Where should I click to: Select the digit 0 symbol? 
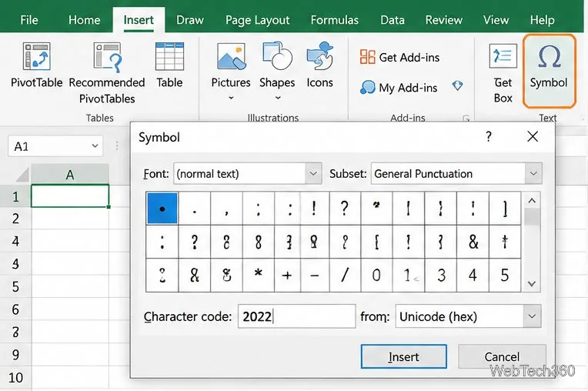(x=376, y=275)
